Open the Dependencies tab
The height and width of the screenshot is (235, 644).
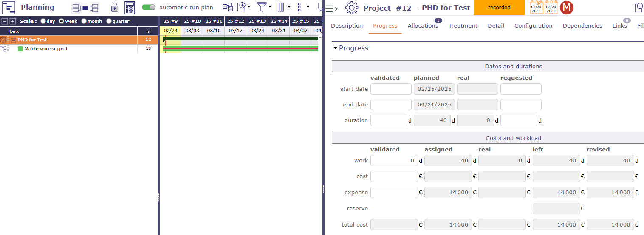(582, 26)
